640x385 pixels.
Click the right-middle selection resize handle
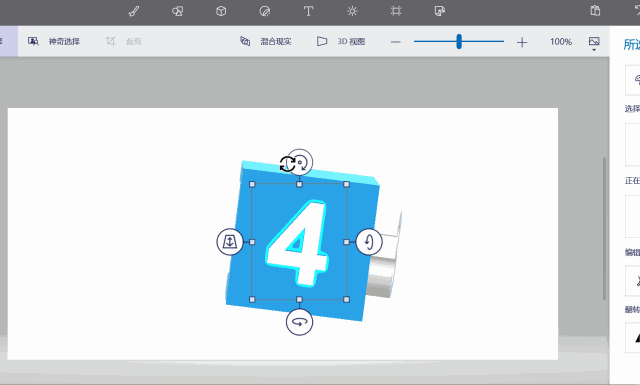click(347, 242)
